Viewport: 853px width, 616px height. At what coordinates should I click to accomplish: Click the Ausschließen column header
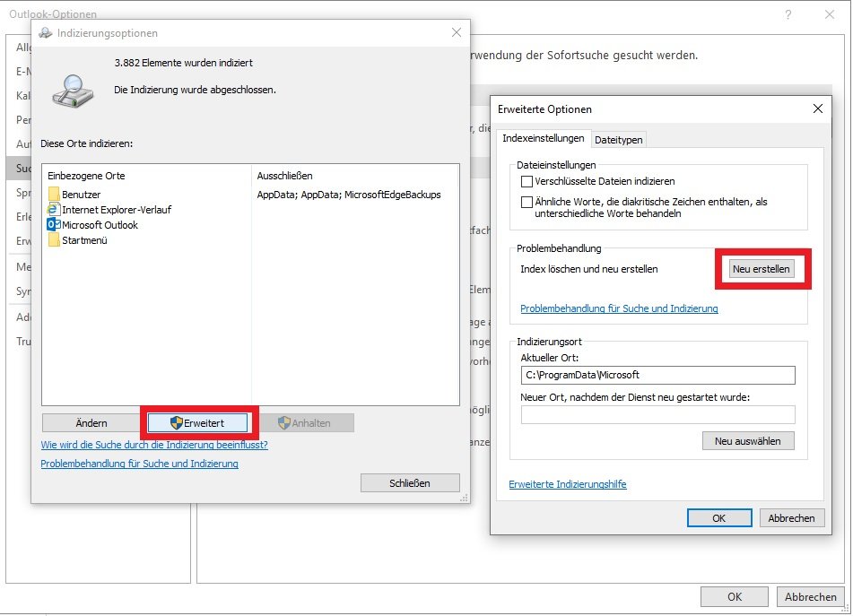pyautogui.click(x=284, y=176)
